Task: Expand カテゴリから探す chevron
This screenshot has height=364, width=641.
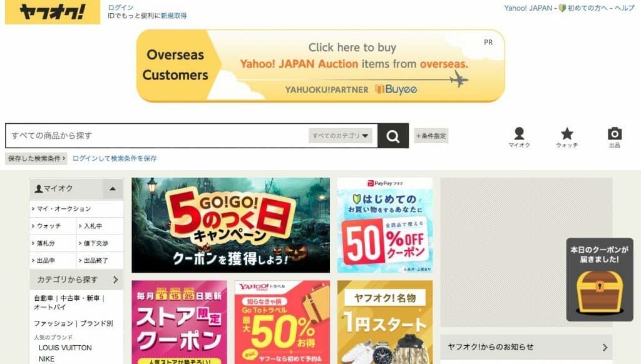Action: (x=116, y=280)
